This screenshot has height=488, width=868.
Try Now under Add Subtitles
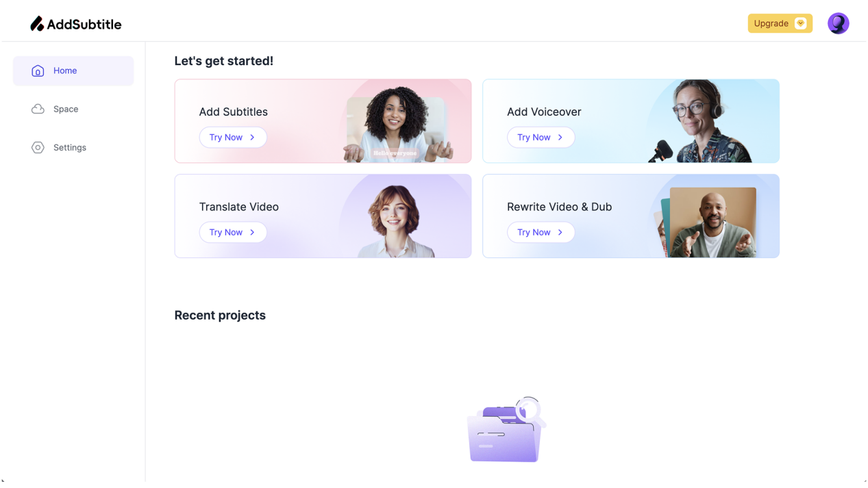pos(233,138)
